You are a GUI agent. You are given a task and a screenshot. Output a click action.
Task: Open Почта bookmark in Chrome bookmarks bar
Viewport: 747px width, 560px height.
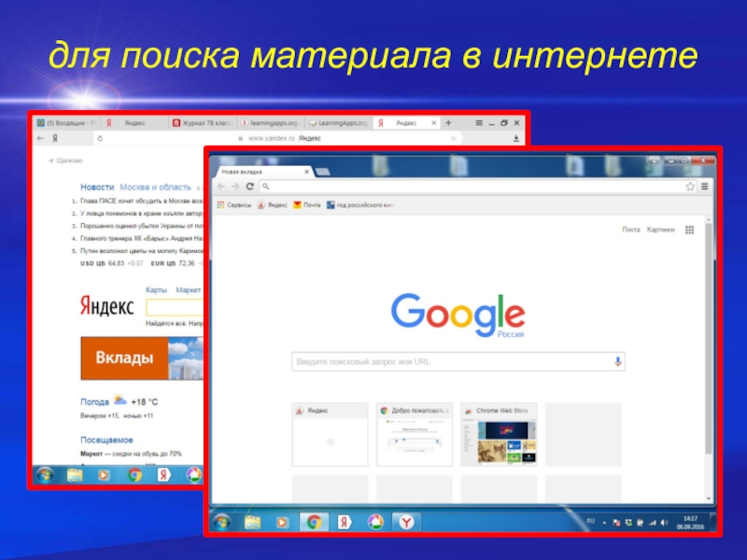(307, 204)
